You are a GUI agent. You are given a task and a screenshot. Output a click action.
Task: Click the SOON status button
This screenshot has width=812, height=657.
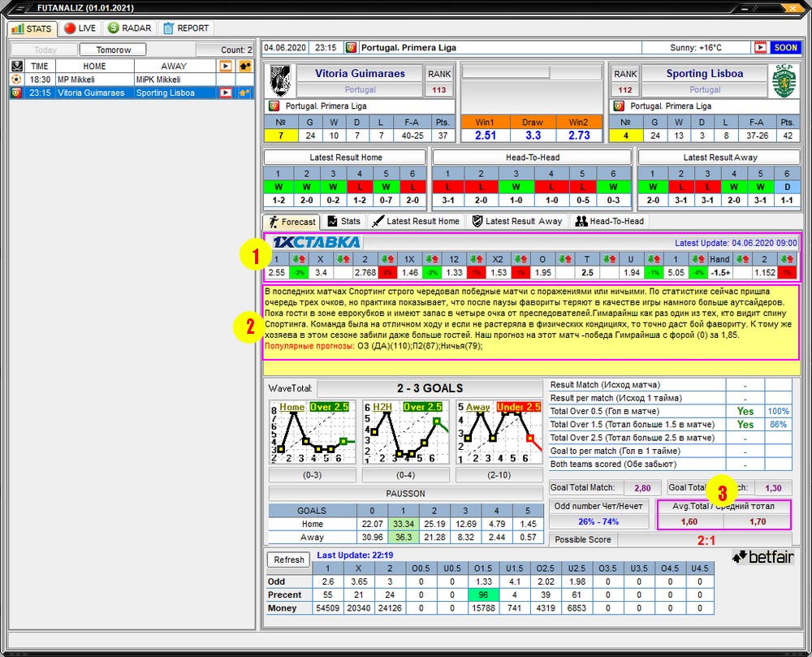click(x=785, y=48)
